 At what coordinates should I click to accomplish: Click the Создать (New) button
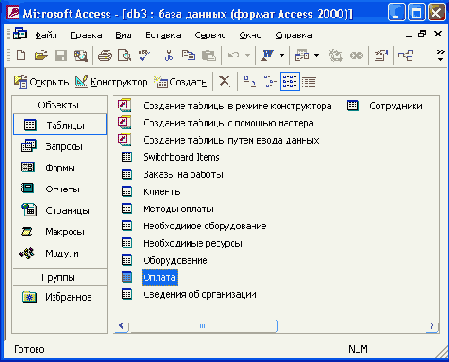click(x=180, y=82)
